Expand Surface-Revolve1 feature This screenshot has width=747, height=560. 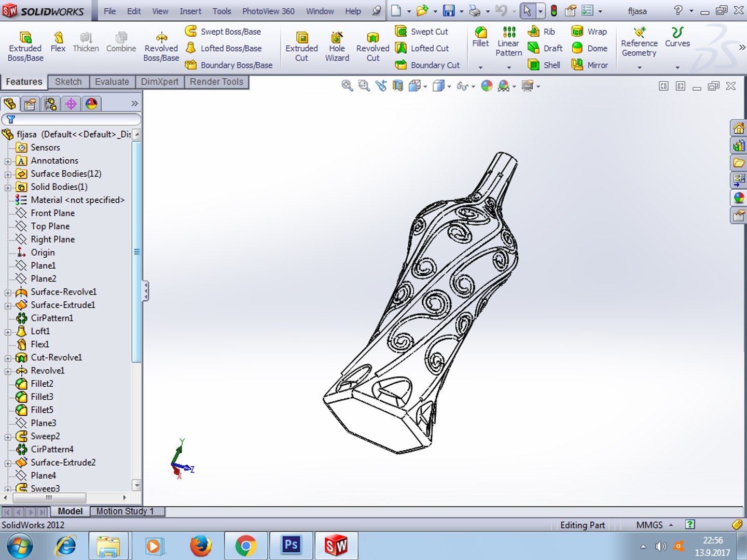[x=8, y=292]
